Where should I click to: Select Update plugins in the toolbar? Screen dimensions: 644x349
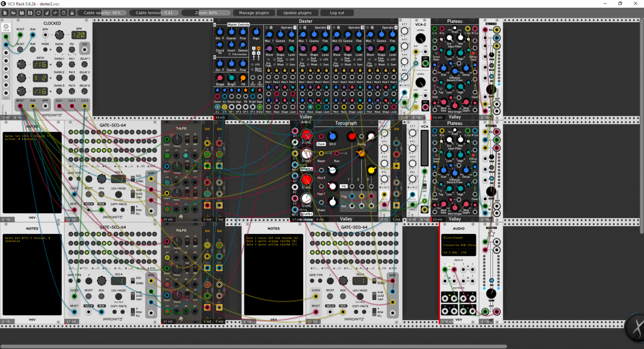tap(298, 13)
